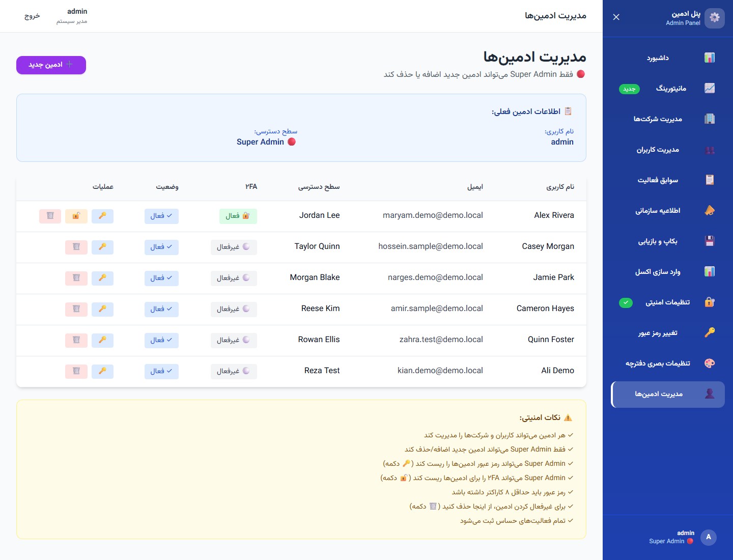This screenshot has width=733, height=560.
Task: Click the key reset-password icon for Alex Rivera
Action: point(102,216)
